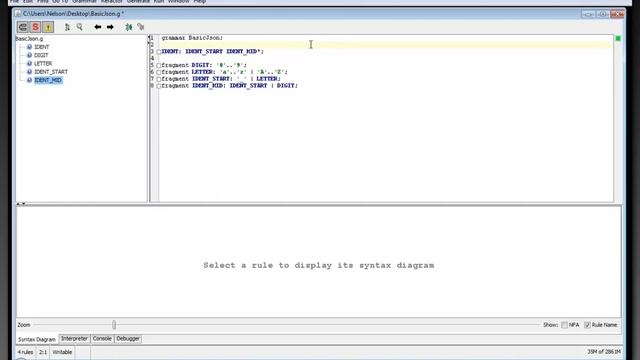The height and width of the screenshot is (360, 640).
Task: Open the Refactor menu
Action: click(112, 2)
